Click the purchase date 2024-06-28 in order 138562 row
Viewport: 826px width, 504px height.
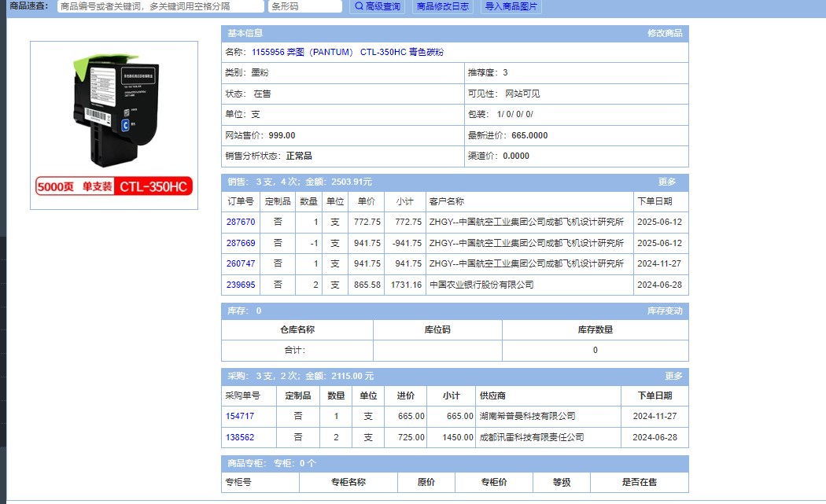pos(655,437)
